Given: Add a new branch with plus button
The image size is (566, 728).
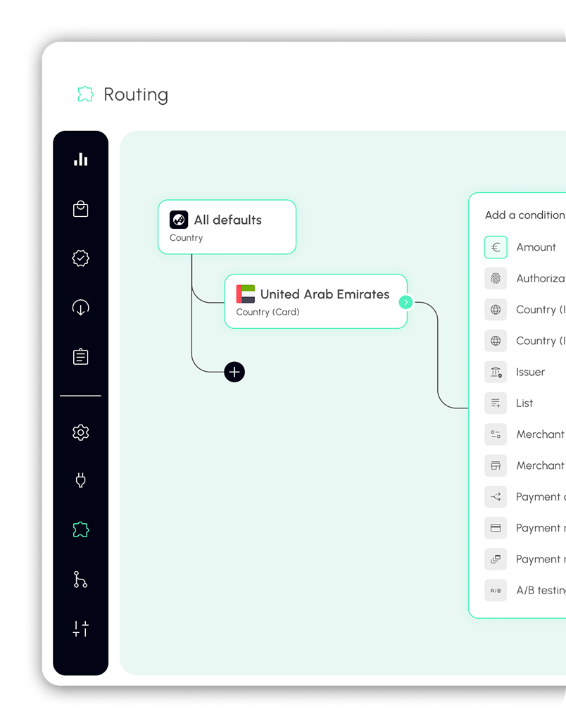Looking at the screenshot, I should (x=234, y=372).
